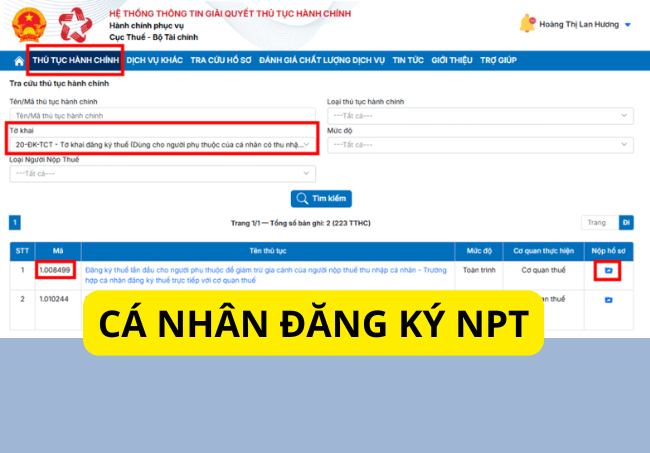Click the Mức độ column header
This screenshot has width=650, height=453.
pos(479,251)
